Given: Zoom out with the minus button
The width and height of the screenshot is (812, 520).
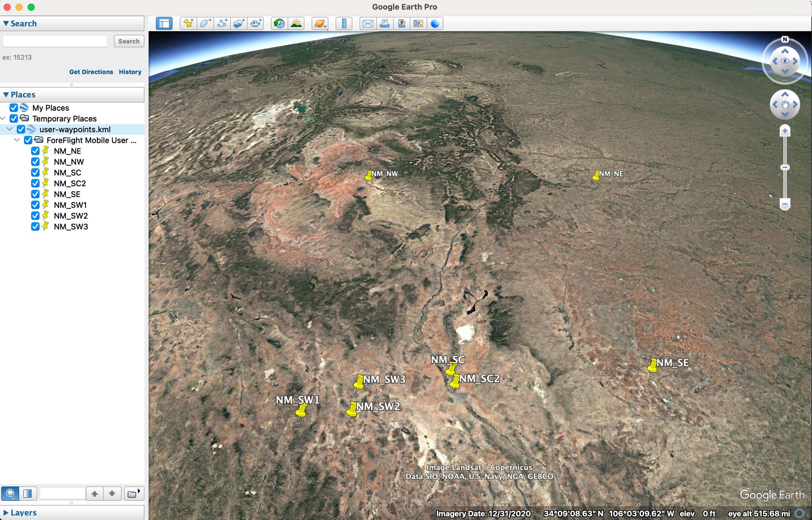Looking at the screenshot, I should click(785, 204).
